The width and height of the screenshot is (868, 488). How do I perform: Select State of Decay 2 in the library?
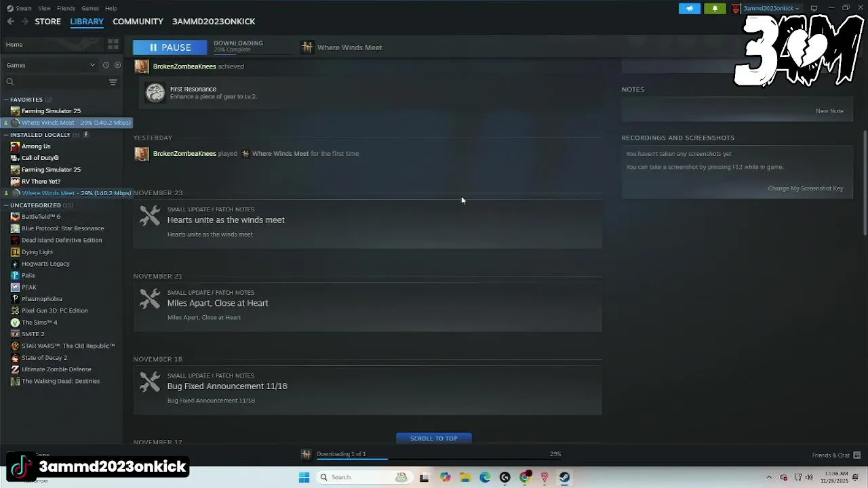point(44,358)
